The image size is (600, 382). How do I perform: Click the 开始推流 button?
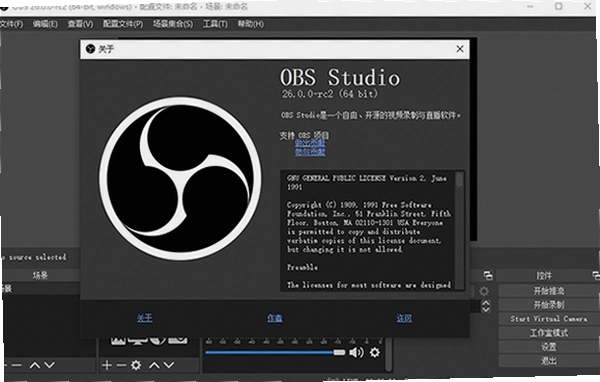click(x=549, y=291)
